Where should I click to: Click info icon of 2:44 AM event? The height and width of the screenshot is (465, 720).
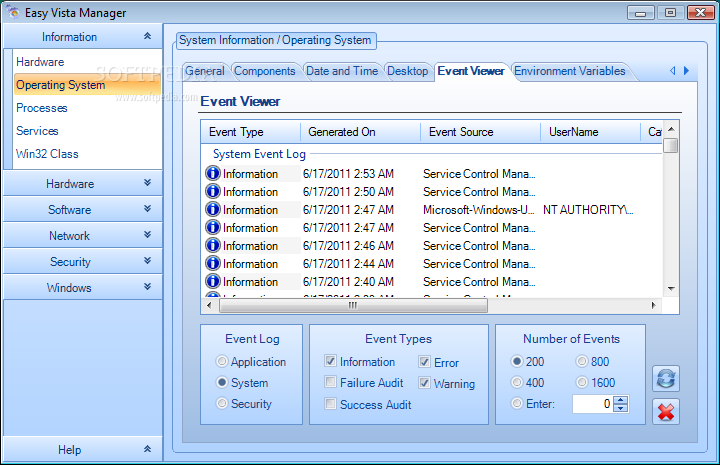213,263
